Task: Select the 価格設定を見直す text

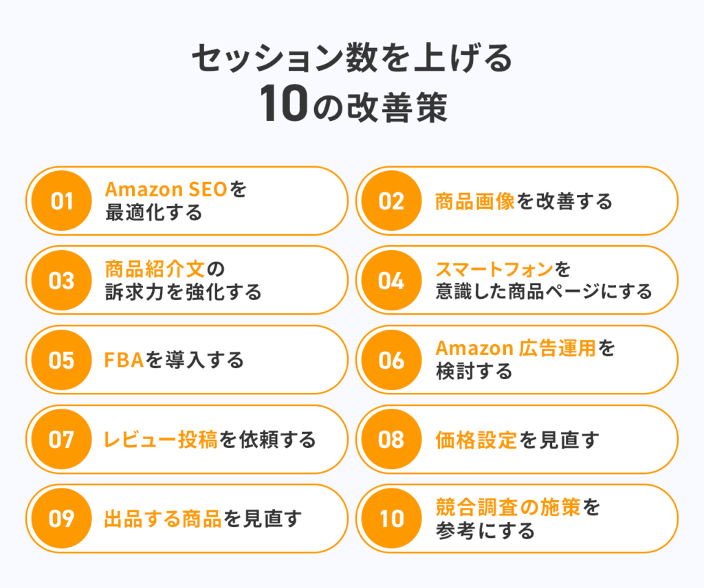Action: (x=517, y=440)
